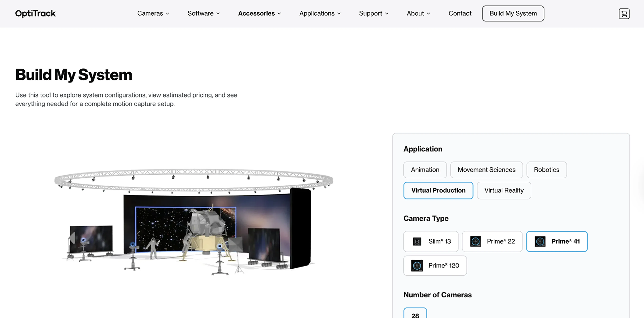Select the Virtual Reality application
The image size is (644, 318).
pyautogui.click(x=504, y=191)
